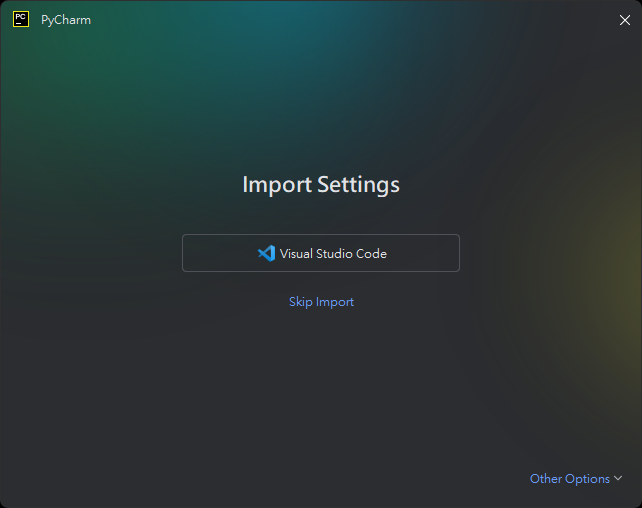Click the Other Options label text
Image resolution: width=642 pixels, height=508 pixels.
[570, 479]
